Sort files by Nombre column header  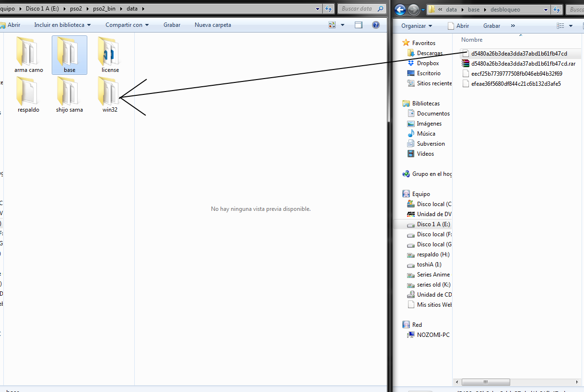pos(472,40)
